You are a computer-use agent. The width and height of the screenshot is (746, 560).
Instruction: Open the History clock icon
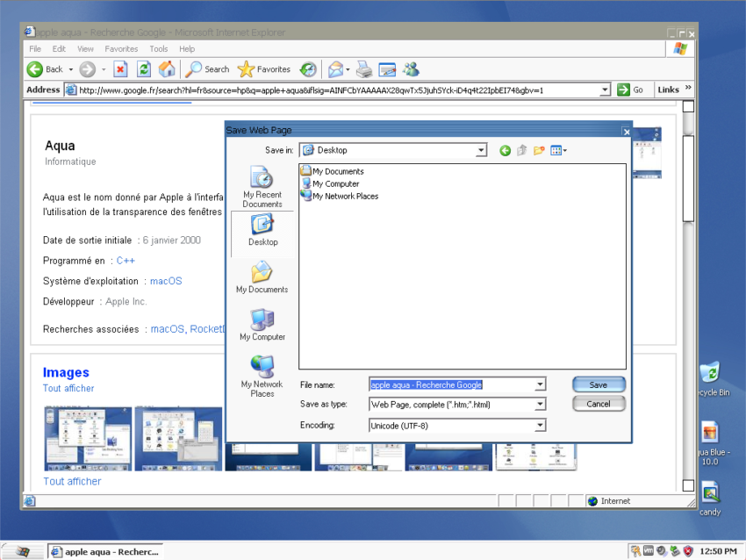308,69
